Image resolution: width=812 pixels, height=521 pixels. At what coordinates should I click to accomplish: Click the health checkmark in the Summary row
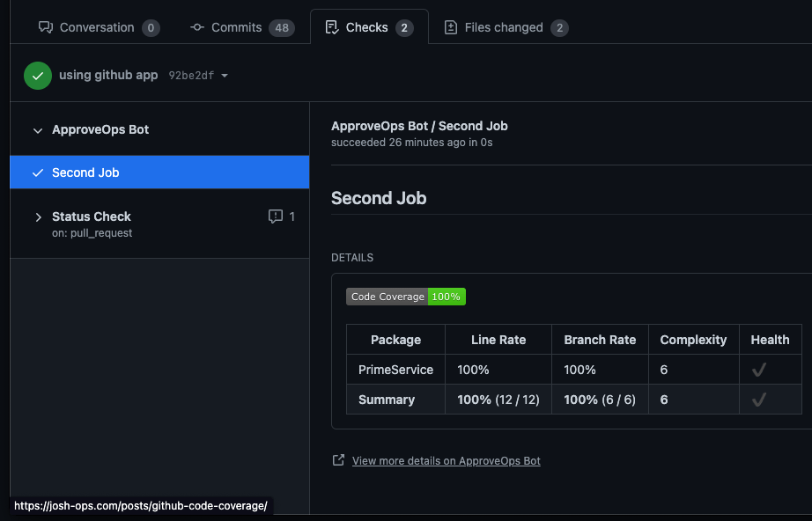pyautogui.click(x=758, y=400)
